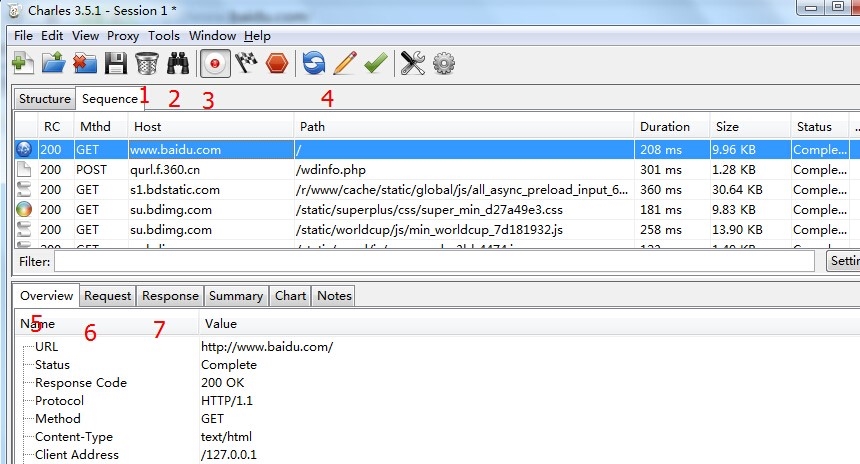Open filter Settings button
This screenshot has width=860, height=464.
843,261
